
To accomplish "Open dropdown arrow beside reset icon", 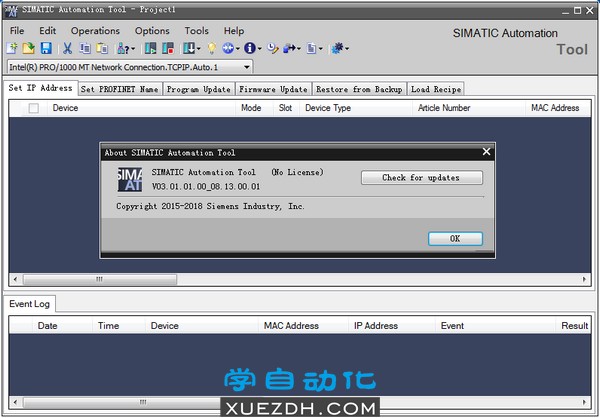I will point(238,49).
